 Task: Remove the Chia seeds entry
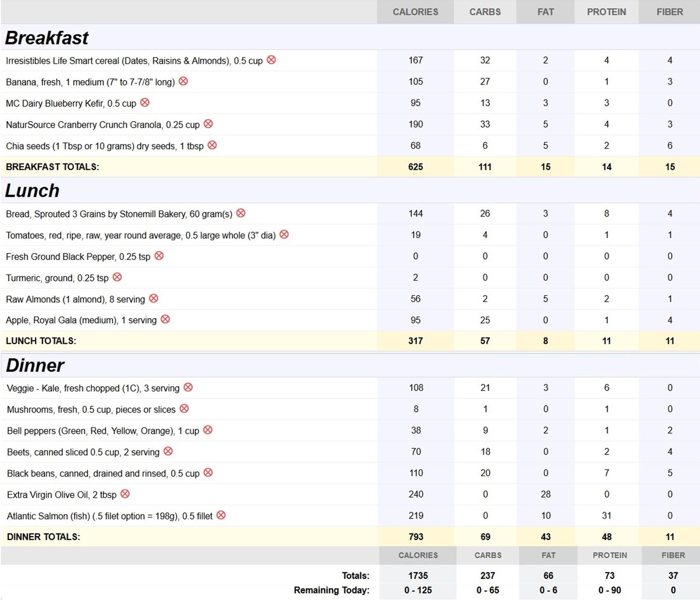[212, 145]
